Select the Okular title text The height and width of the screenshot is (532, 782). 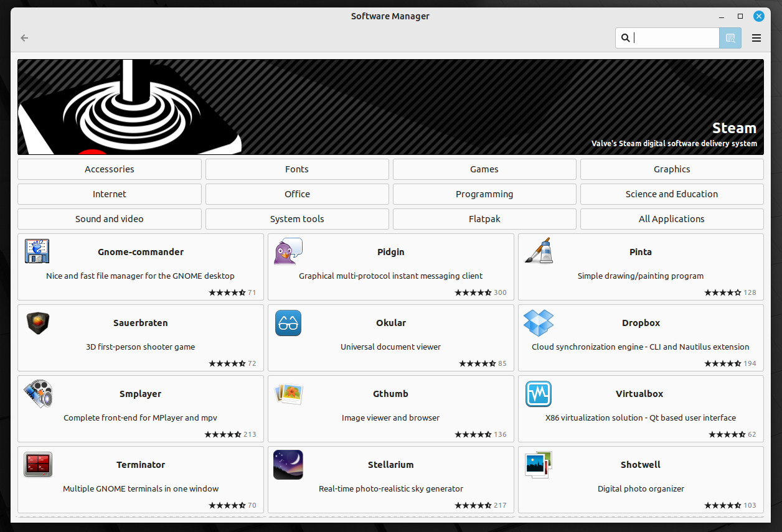pos(391,323)
